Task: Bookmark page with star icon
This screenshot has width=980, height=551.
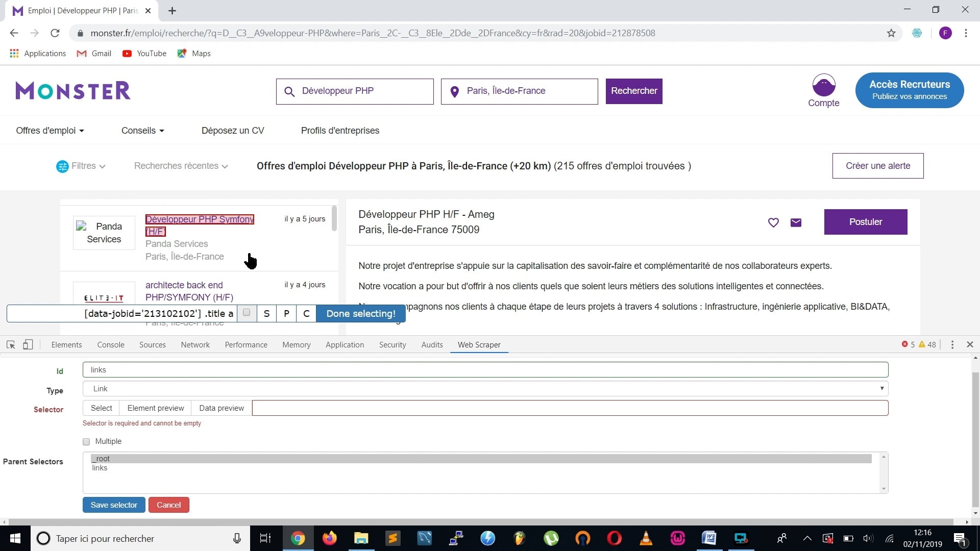Action: (x=891, y=33)
